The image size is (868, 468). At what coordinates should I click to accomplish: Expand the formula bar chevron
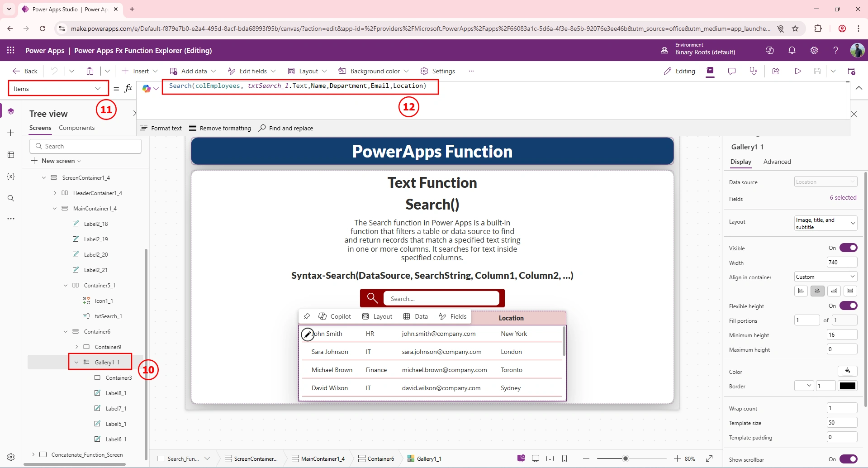pyautogui.click(x=859, y=88)
